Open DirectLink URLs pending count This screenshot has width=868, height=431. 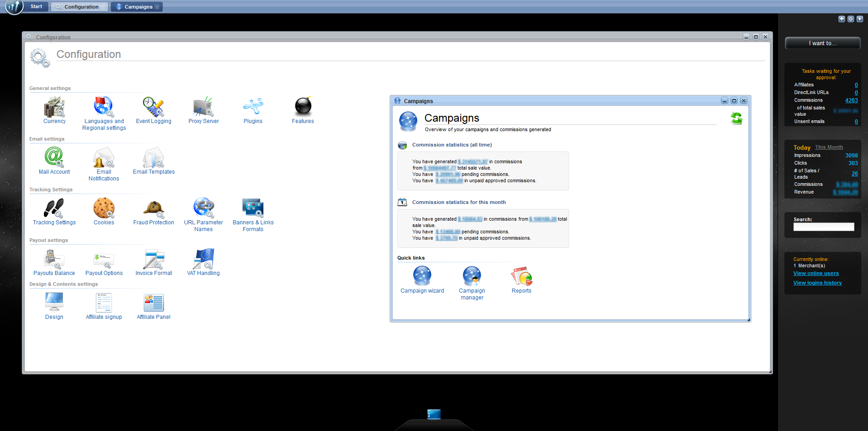[856, 93]
